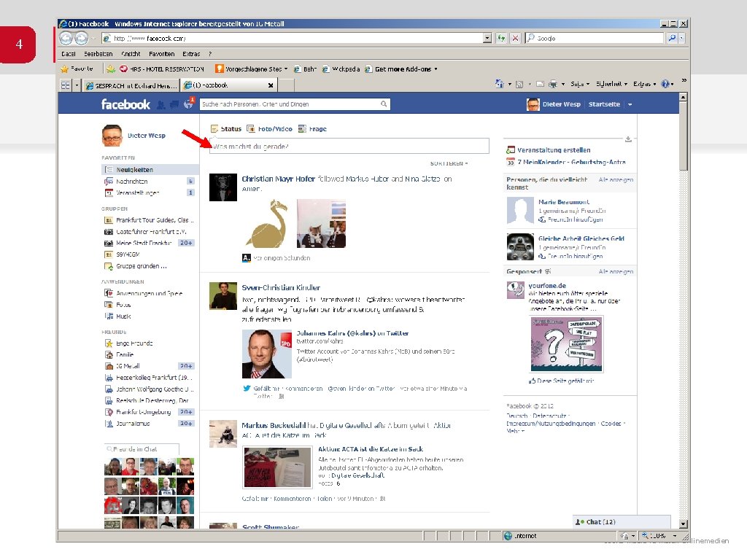Click the yourfone.de ad image

[x=567, y=343]
